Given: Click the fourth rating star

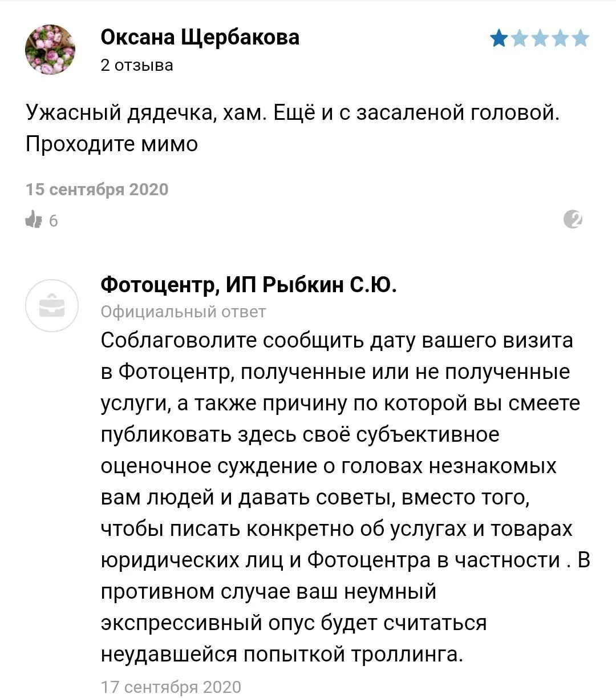Looking at the screenshot, I should [560, 39].
